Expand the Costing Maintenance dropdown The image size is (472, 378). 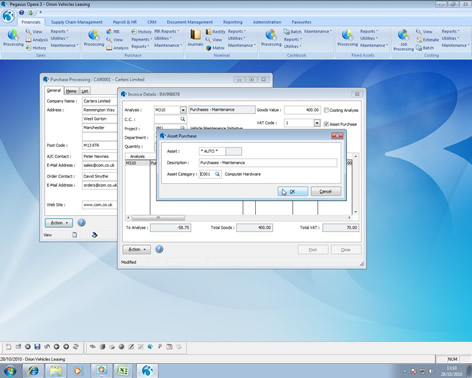click(454, 45)
